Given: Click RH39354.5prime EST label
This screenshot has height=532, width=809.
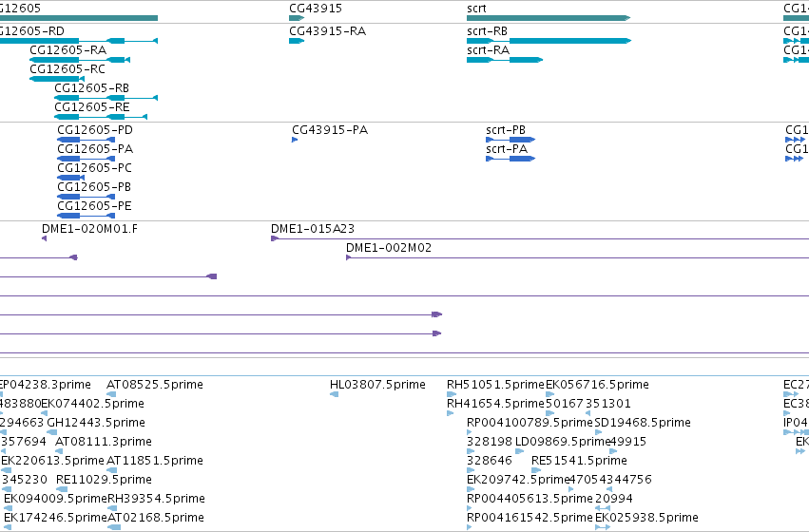Looking at the screenshot, I should coord(156,499).
